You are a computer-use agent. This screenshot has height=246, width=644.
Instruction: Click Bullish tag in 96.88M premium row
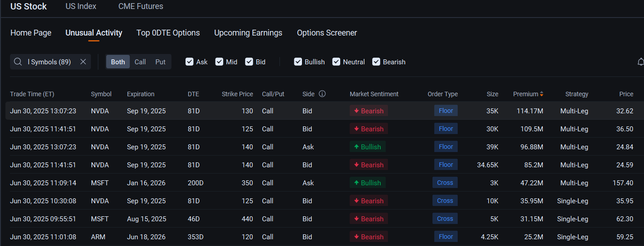[367, 147]
